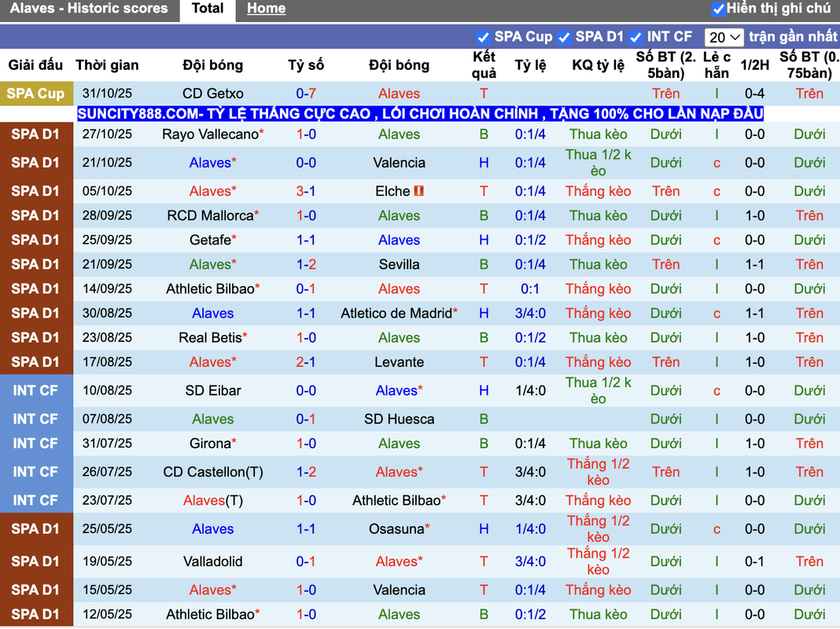Click the Sevilla team name
Viewport: 840px width, 629px height.
[x=399, y=264]
